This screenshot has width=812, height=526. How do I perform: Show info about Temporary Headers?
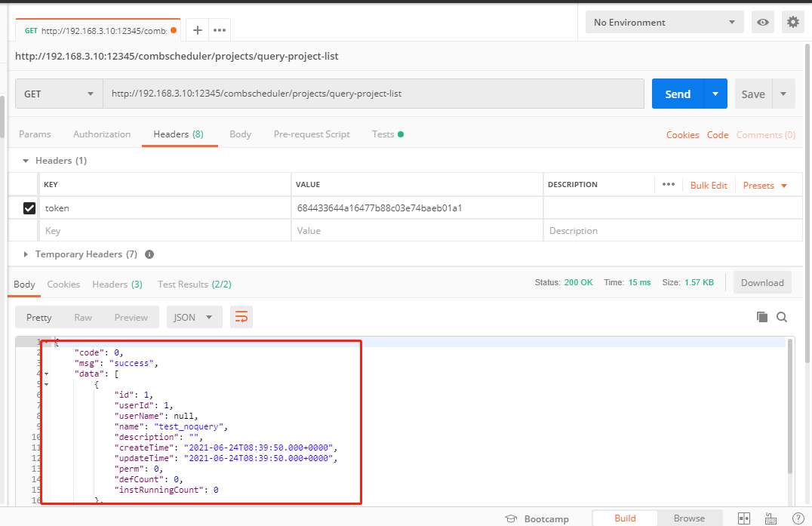[x=149, y=254]
